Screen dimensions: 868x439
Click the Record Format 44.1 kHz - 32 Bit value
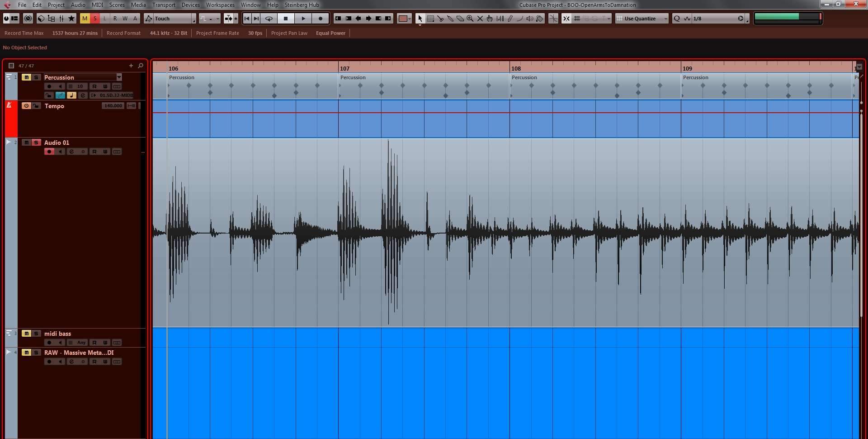pos(168,33)
